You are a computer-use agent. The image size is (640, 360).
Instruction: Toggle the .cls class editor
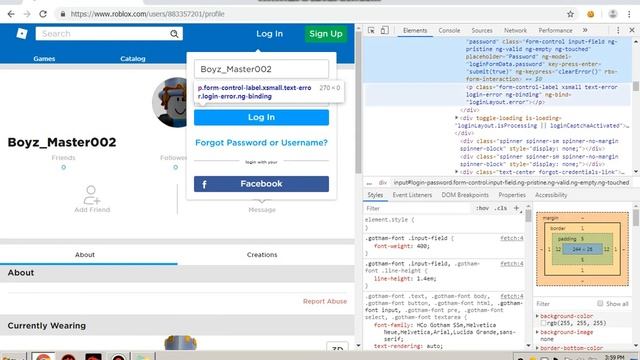coord(500,208)
